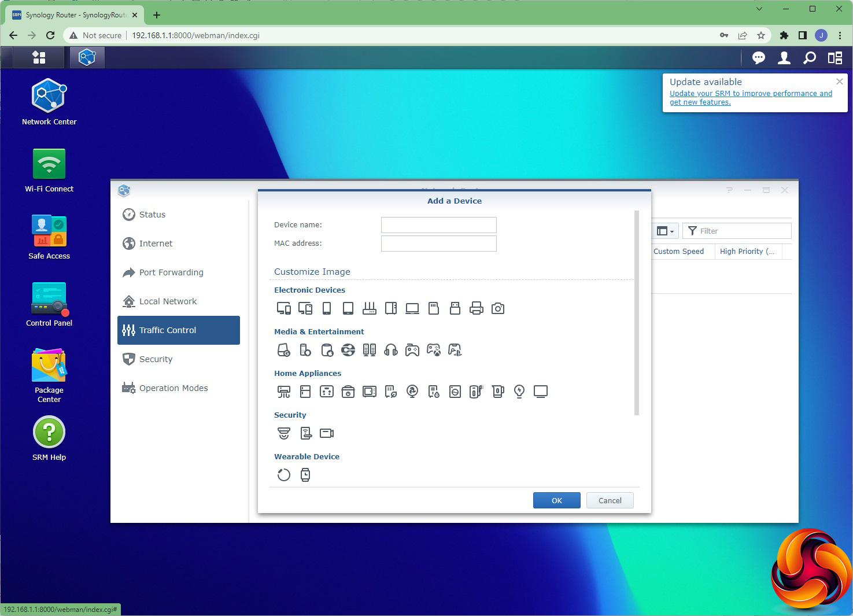Follow the Update your SRM link

coord(751,98)
